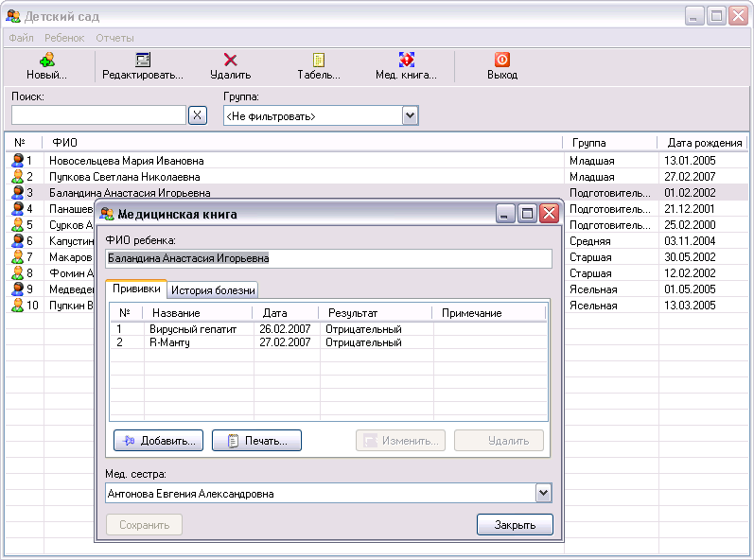Clear the search field with X button
Screen dimensions: 754x560
[198, 115]
